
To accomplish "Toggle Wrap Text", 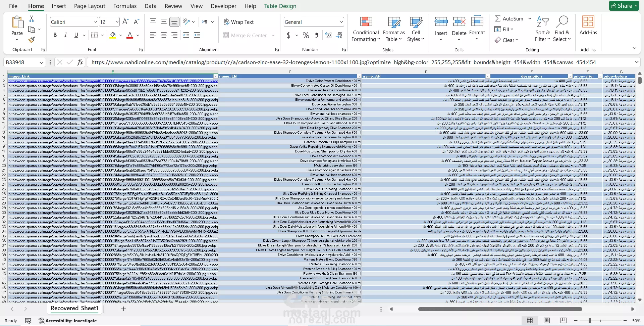I will [238, 22].
